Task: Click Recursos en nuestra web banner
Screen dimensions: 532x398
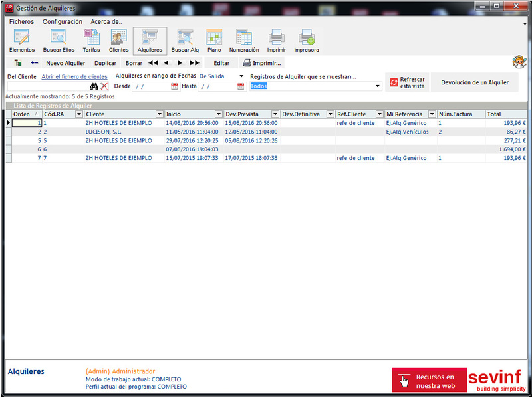Action: (x=429, y=380)
